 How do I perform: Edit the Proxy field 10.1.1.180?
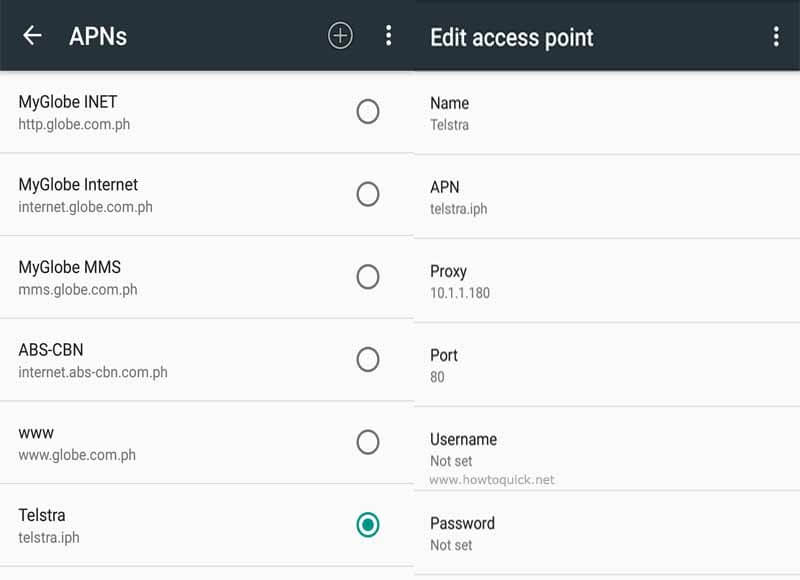[607, 281]
